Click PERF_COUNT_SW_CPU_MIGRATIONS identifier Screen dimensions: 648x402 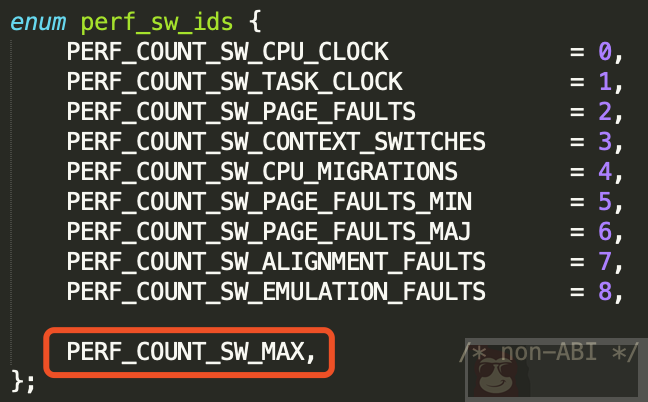(262, 172)
